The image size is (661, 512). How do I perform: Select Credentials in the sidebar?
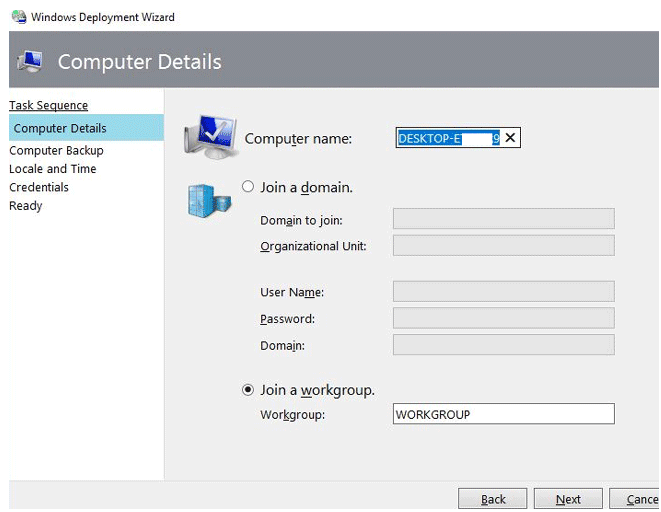pos(39,187)
